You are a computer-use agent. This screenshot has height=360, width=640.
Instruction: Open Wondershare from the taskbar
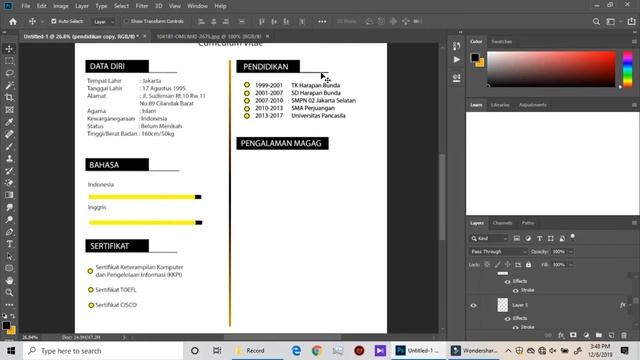click(474, 351)
